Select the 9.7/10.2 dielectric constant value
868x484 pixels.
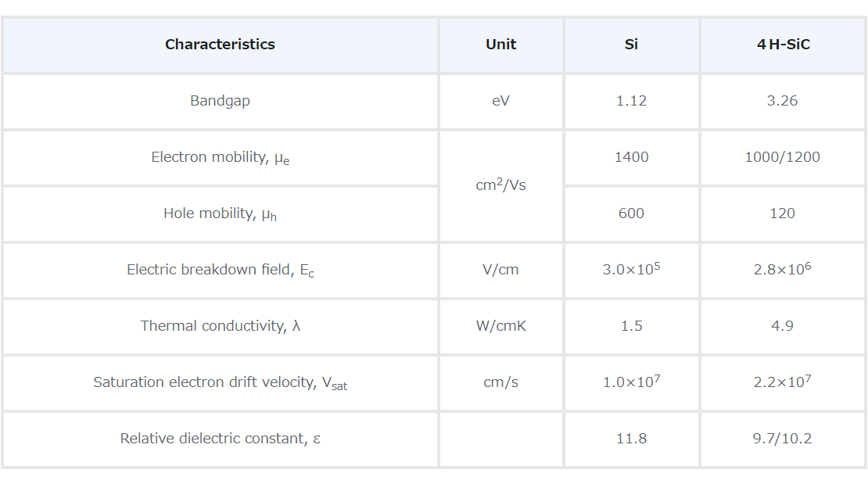coord(782,439)
